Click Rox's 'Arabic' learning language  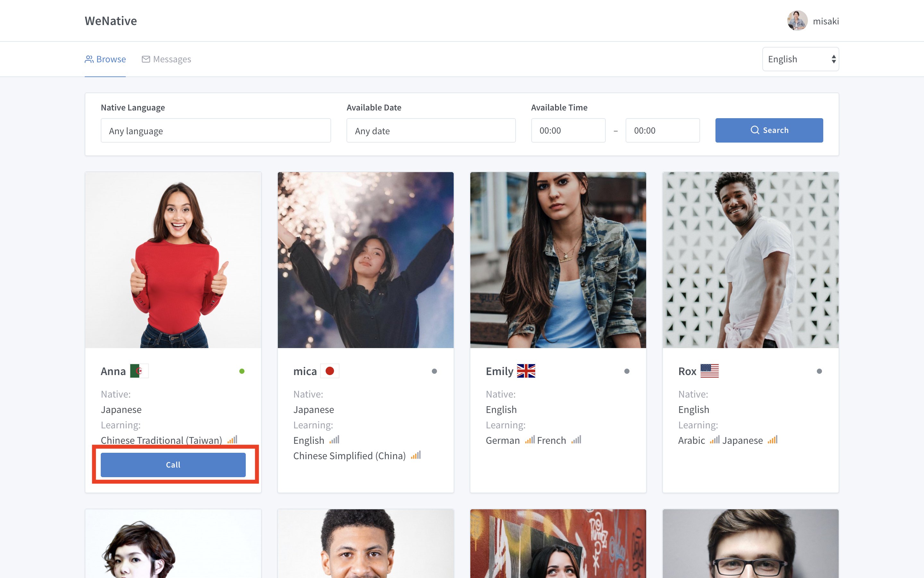pyautogui.click(x=691, y=440)
